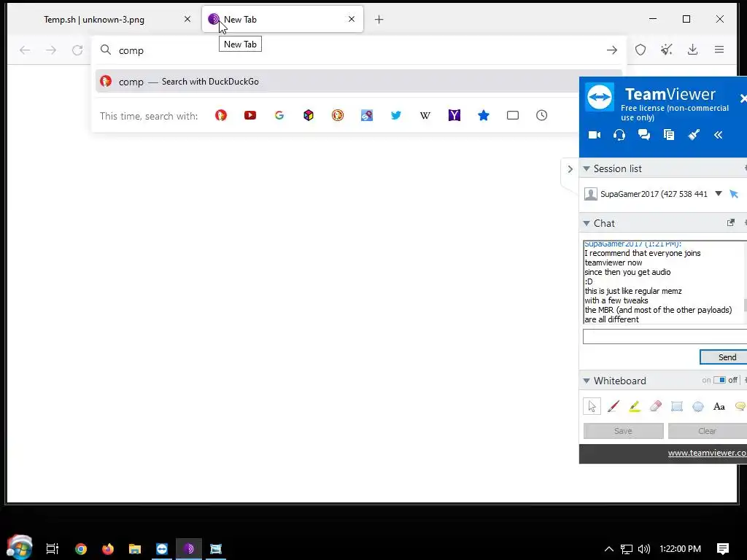This screenshot has height=560, width=747.
Task: Open the dropdown arrow beside SupaGamer2017
Action: [719, 193]
